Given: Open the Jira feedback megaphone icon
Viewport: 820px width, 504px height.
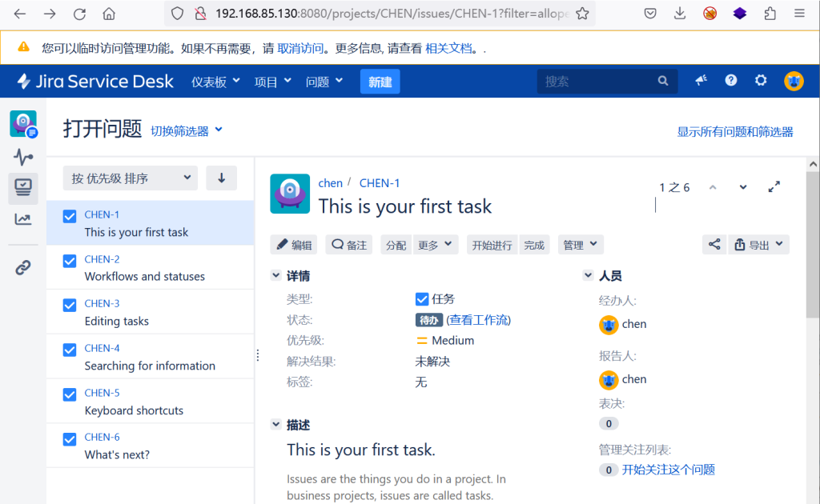Looking at the screenshot, I should 701,81.
